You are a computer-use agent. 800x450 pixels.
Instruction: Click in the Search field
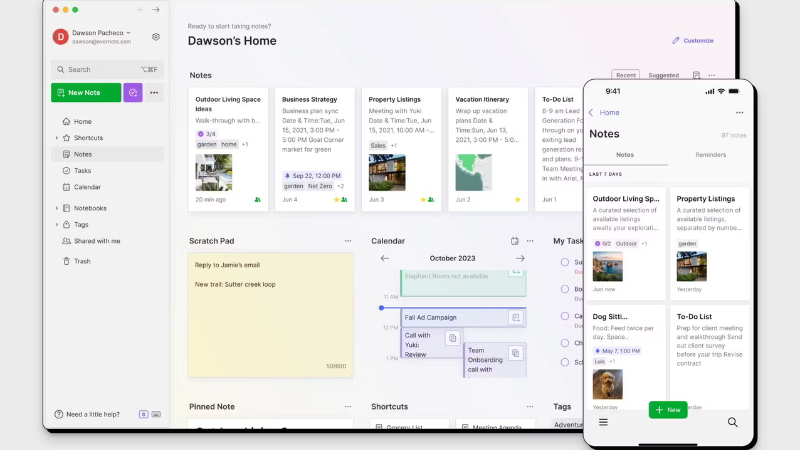[x=107, y=69]
